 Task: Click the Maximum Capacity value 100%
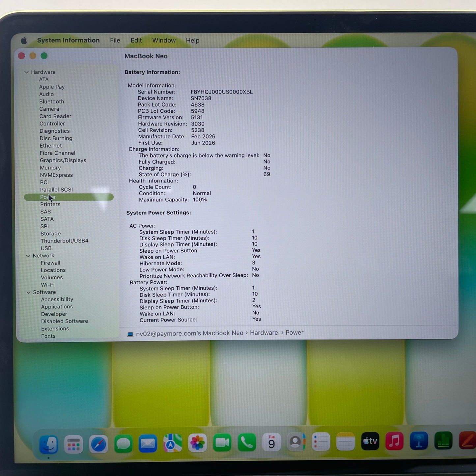pyautogui.click(x=200, y=200)
